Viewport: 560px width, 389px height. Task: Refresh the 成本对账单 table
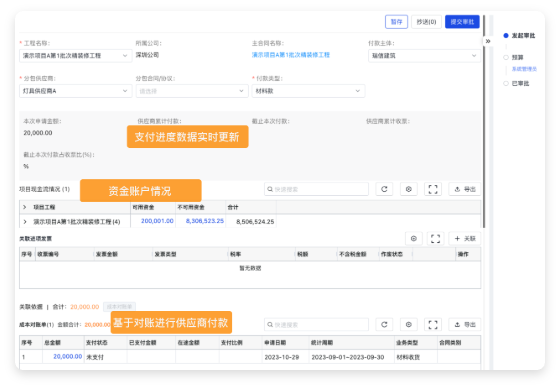(384, 324)
